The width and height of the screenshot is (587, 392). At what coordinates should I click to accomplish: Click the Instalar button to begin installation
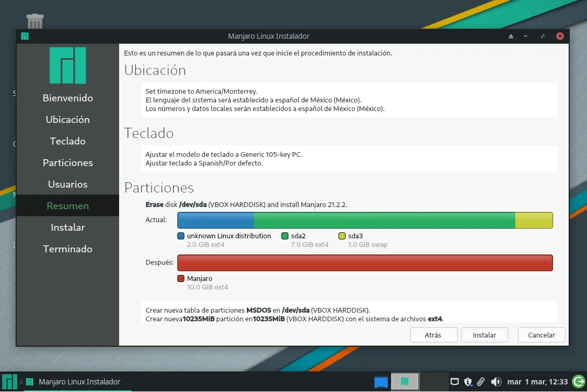pos(485,335)
